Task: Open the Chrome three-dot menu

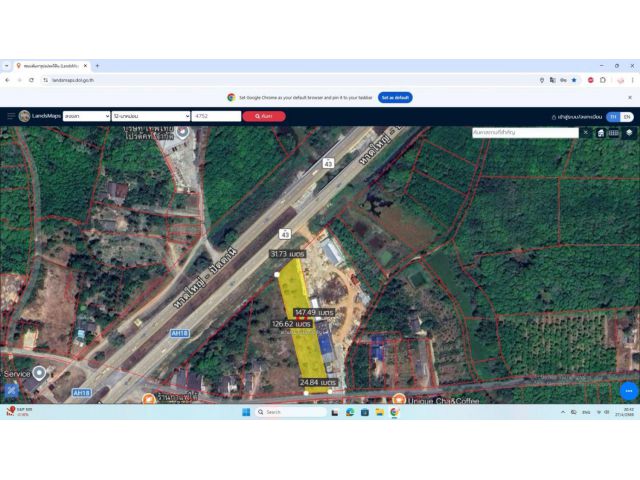Action: [x=633, y=80]
